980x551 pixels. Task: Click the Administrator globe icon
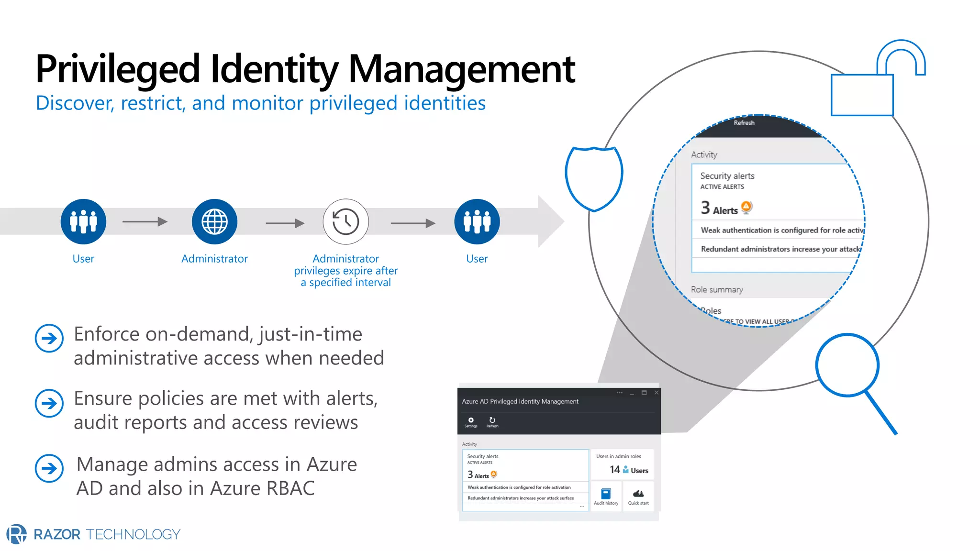pos(214,221)
